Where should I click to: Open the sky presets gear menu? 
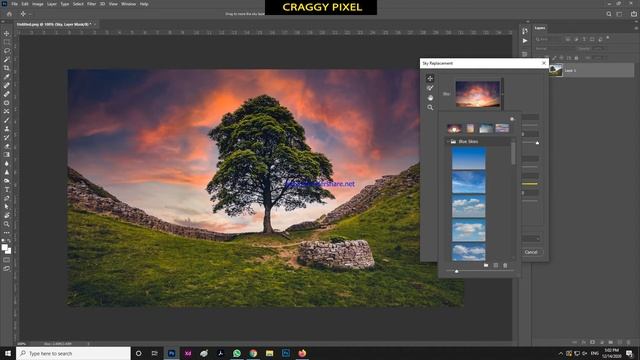(512, 119)
